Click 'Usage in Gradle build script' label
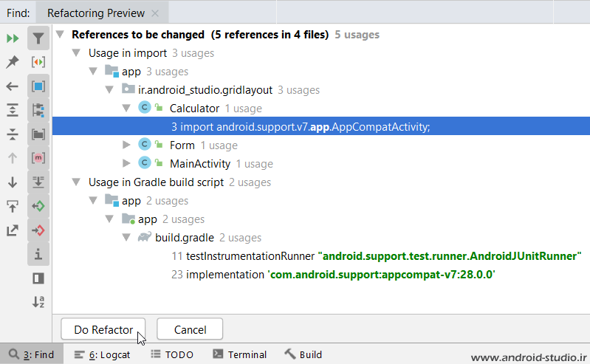 pyautogui.click(x=156, y=182)
